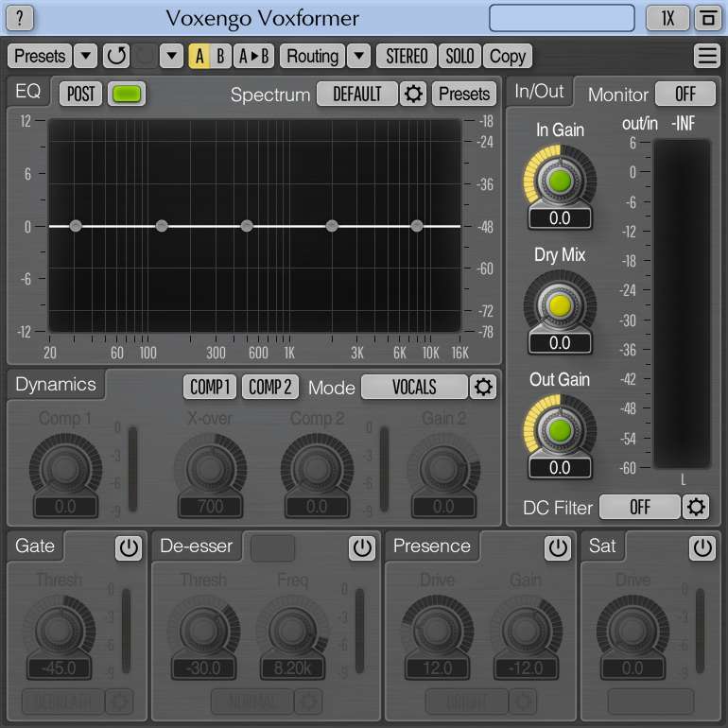Click the undo arrow icon
Viewport: 728px width, 728px height.
tap(115, 56)
